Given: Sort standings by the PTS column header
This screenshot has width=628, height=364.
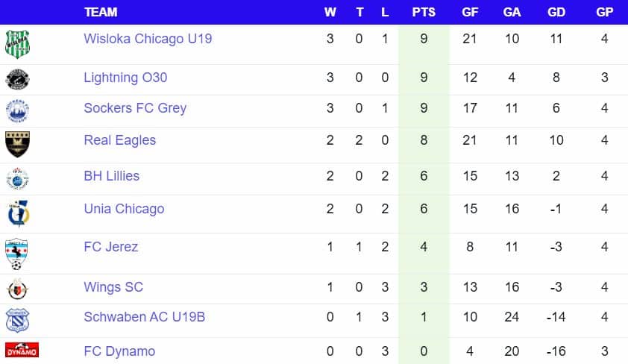Looking at the screenshot, I should pos(424,12).
